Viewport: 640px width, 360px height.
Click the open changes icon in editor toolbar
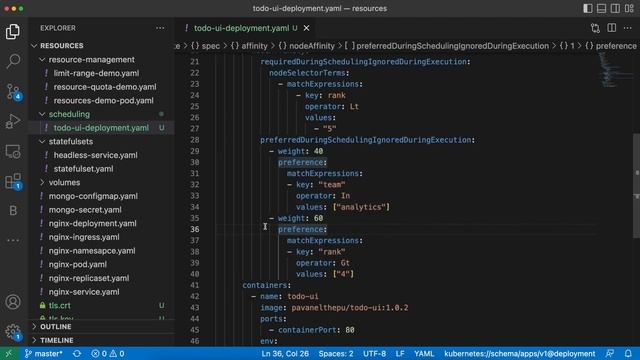595,28
